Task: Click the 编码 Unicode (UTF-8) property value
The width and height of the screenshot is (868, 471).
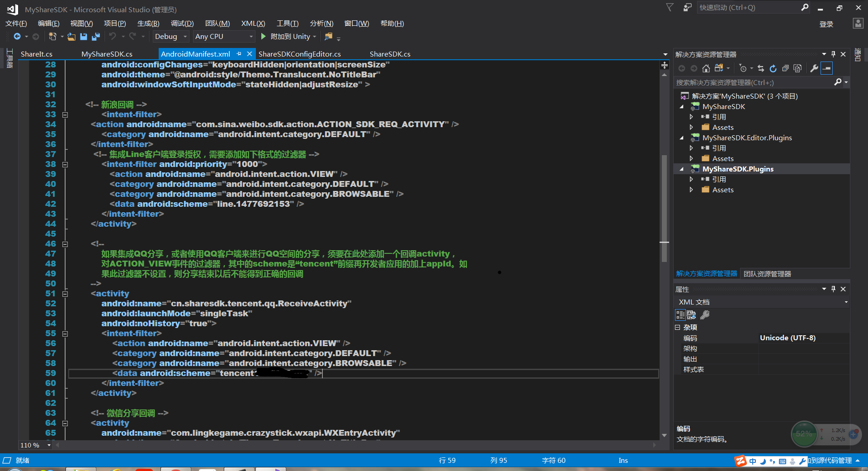Action: (x=803, y=338)
